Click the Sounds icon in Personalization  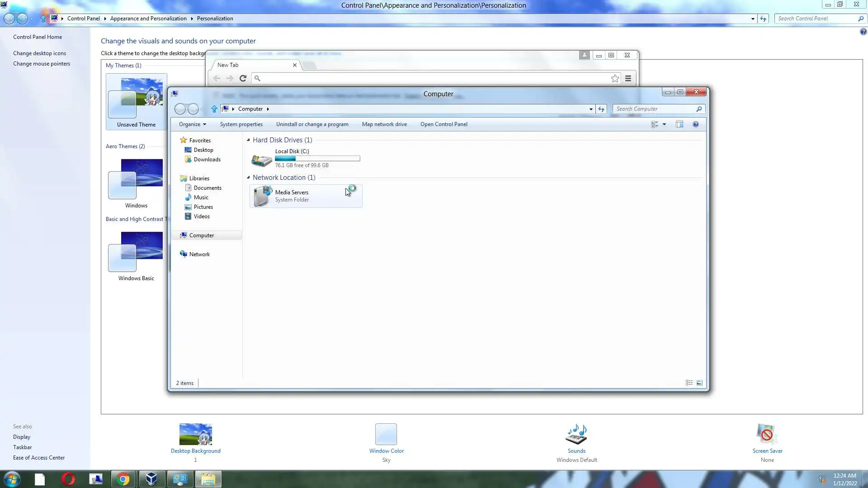[576, 434]
